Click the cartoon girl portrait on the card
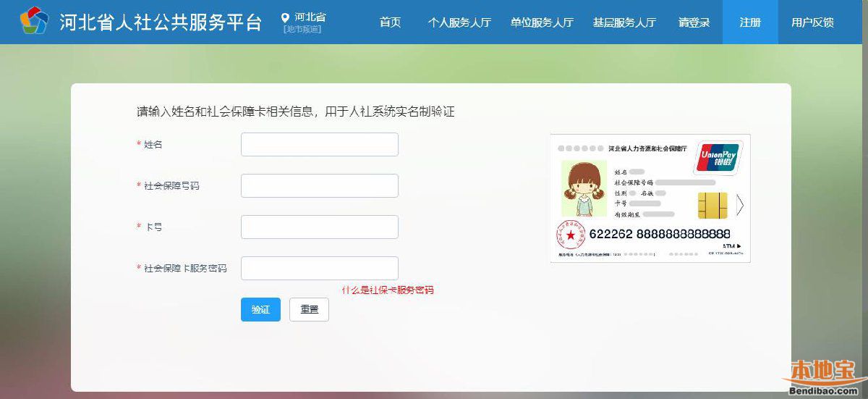 coord(584,188)
